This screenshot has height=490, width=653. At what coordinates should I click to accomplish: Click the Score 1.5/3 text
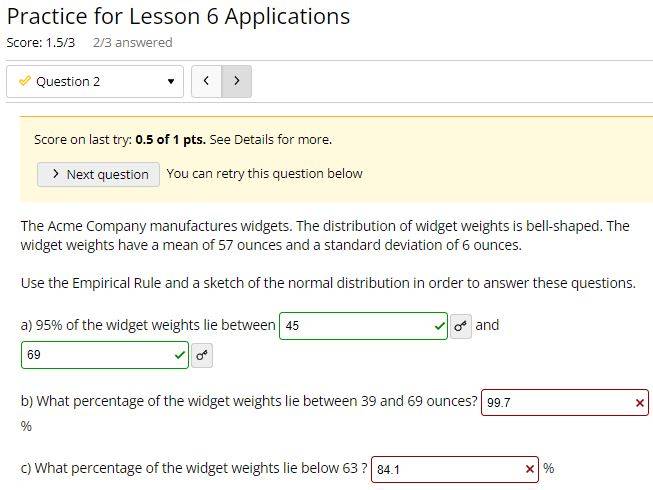click(41, 42)
